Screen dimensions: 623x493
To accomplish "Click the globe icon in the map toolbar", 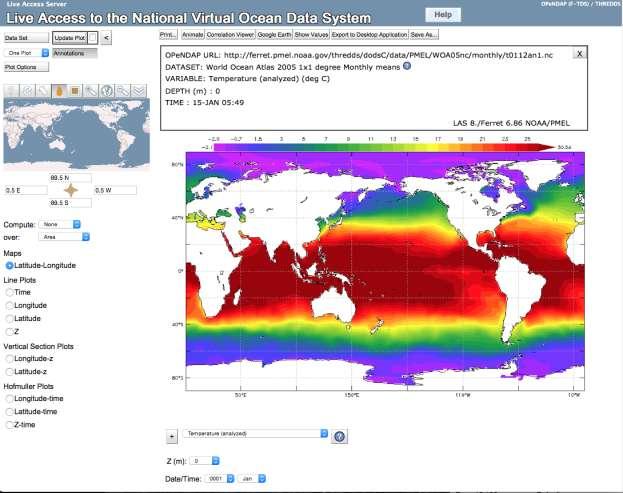I will [106, 91].
